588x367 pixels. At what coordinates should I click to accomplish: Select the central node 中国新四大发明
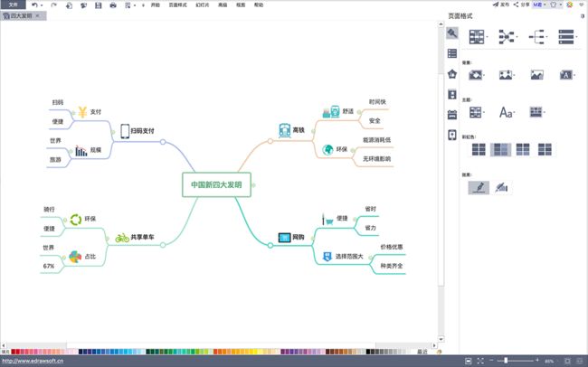coord(217,183)
